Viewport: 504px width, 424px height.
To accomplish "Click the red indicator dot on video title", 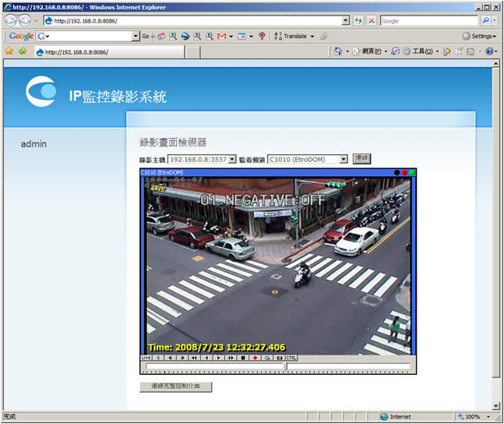I will [405, 172].
